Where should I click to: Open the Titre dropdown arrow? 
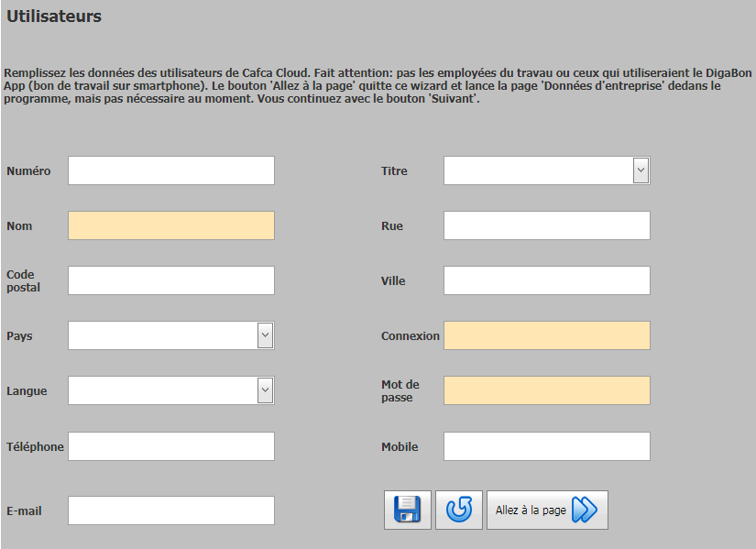pos(641,170)
